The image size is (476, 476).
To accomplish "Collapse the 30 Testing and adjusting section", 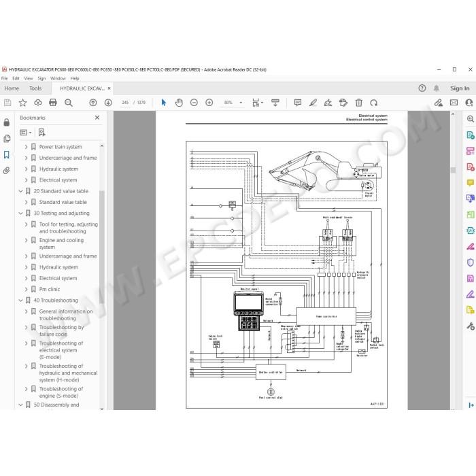I will point(20,214).
